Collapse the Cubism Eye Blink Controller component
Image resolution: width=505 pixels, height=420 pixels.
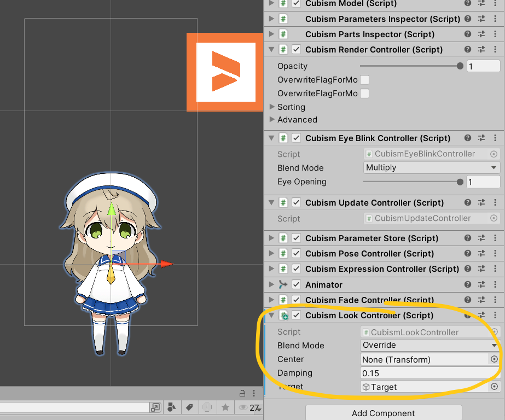[271, 138]
